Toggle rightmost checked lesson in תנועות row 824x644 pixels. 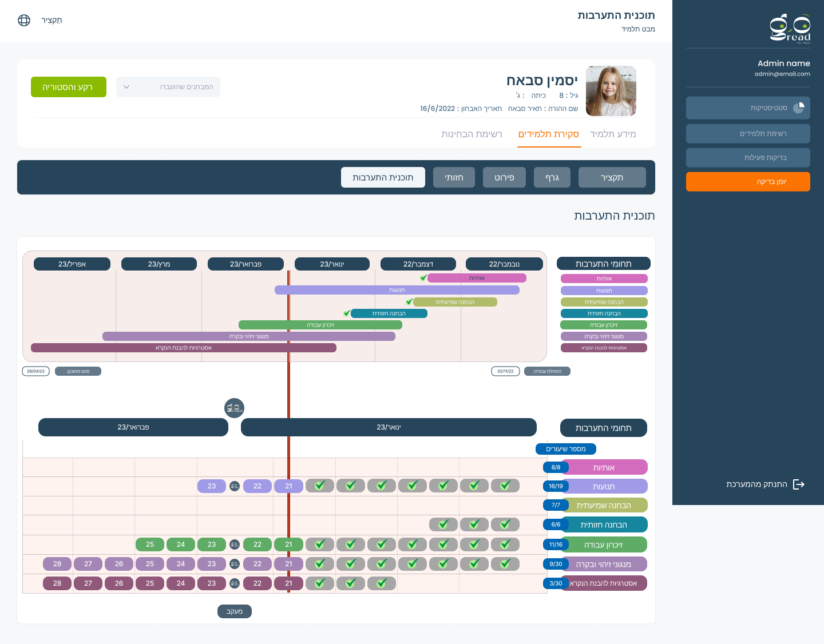pyautogui.click(x=505, y=486)
